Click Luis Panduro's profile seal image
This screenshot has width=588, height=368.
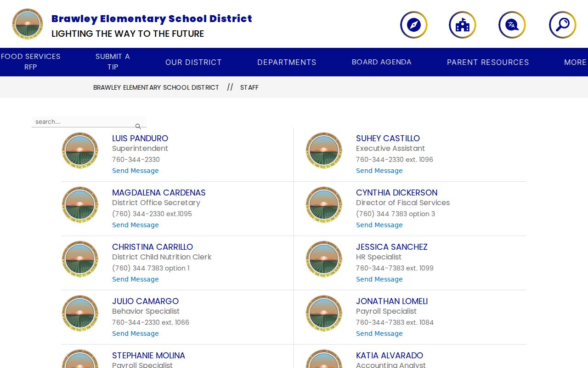pos(80,151)
